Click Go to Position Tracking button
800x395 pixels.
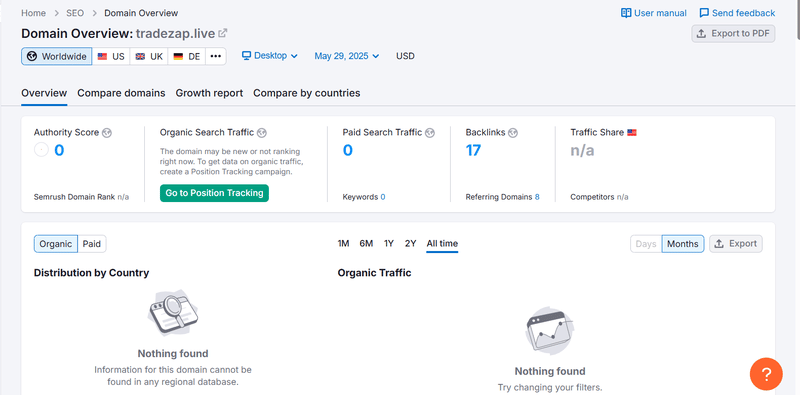(x=214, y=193)
